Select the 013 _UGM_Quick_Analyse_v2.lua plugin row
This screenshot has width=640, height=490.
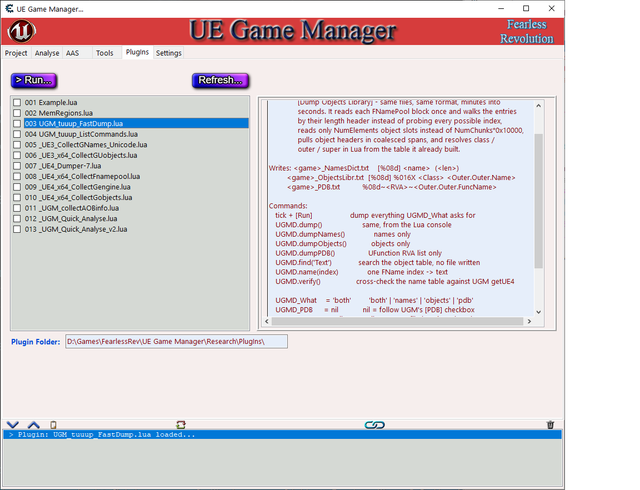(136, 229)
